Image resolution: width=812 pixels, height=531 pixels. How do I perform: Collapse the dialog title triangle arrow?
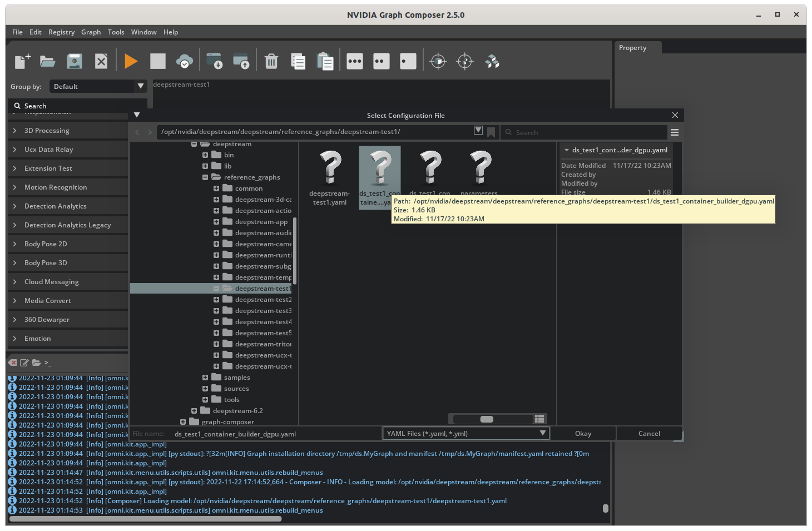137,115
